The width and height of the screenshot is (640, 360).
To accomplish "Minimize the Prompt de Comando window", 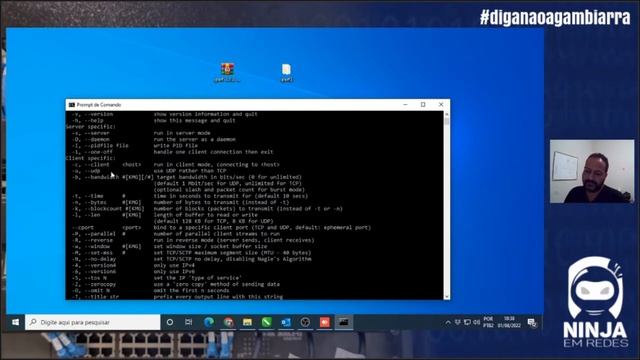I will point(405,104).
